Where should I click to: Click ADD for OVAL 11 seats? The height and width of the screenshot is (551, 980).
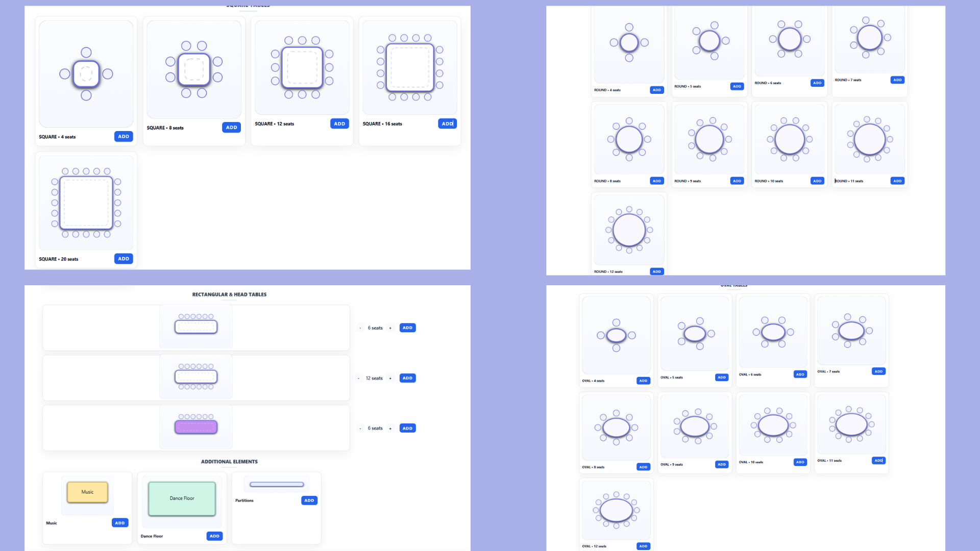coord(878,460)
